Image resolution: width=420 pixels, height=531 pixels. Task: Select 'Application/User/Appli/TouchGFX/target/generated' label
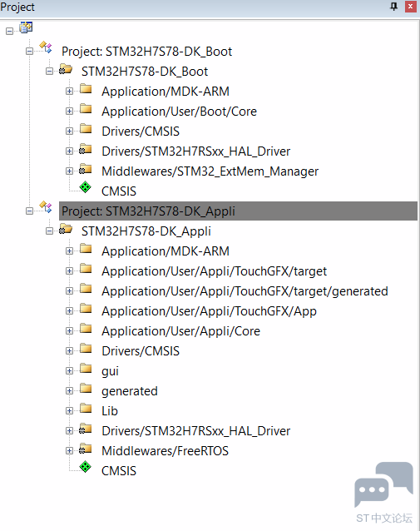pos(245,291)
